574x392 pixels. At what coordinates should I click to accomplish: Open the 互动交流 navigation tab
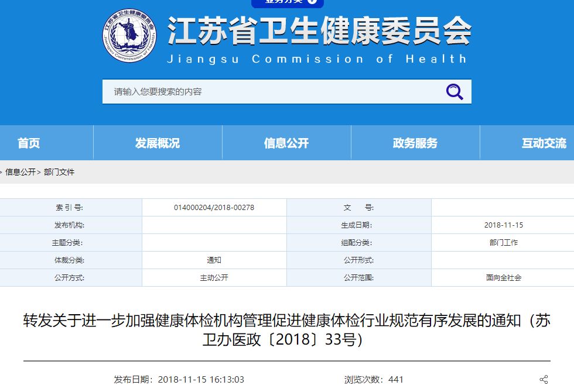(x=544, y=143)
